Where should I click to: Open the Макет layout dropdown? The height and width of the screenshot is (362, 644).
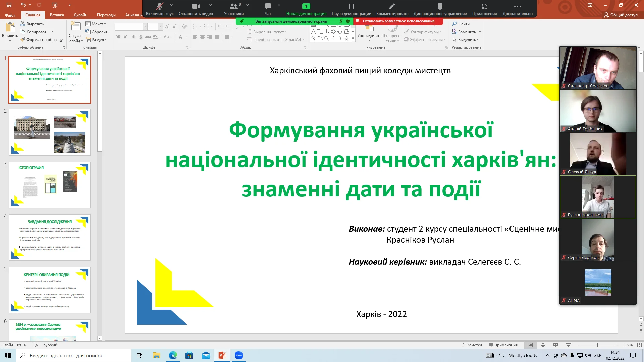(x=96, y=24)
